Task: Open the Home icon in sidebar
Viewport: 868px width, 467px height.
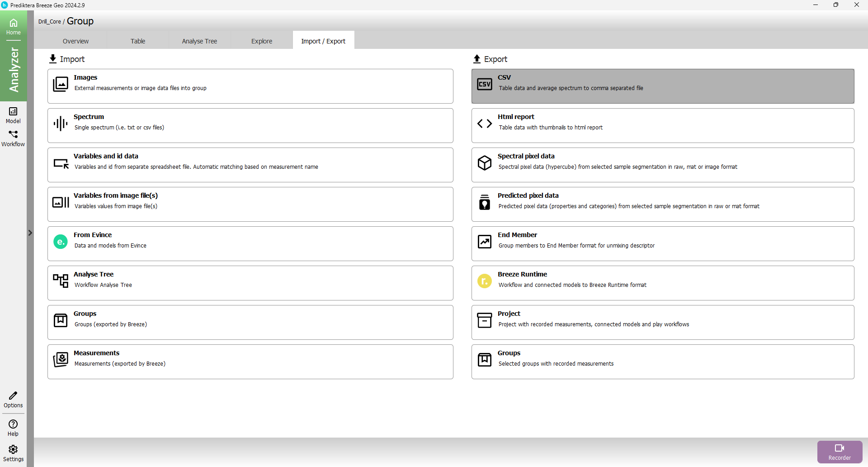Action: coord(13,26)
